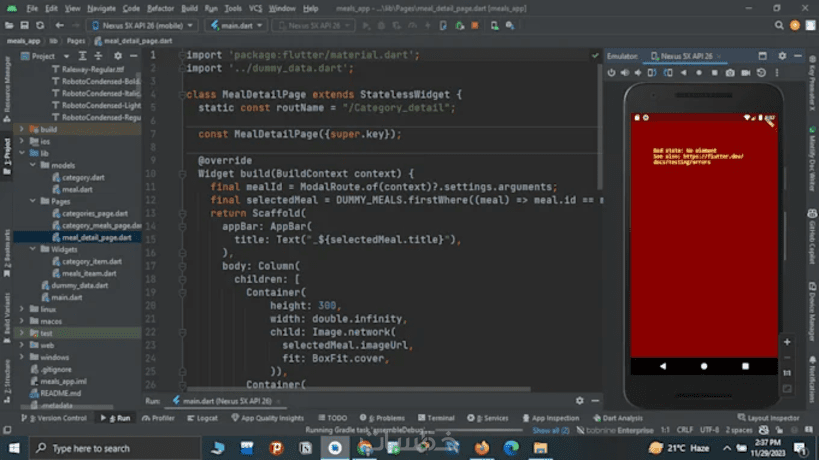Open the main.dart run configuration dropdown
819x460 pixels.
237,25
